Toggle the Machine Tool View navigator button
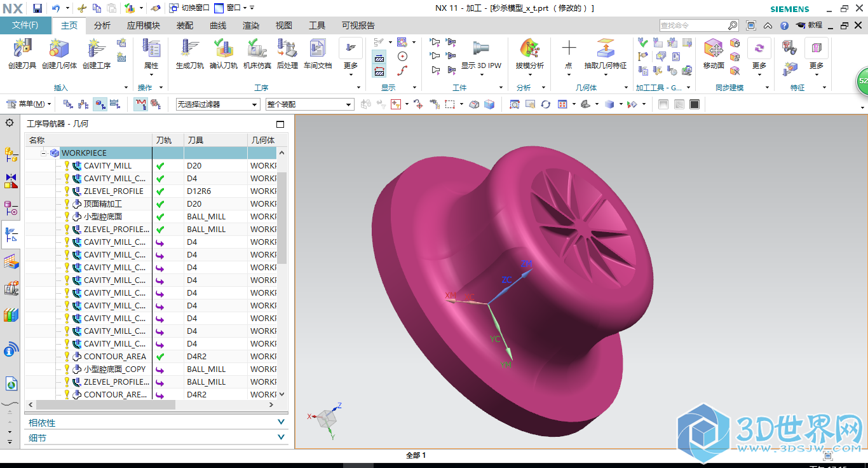The height and width of the screenshot is (468, 868). click(x=84, y=104)
